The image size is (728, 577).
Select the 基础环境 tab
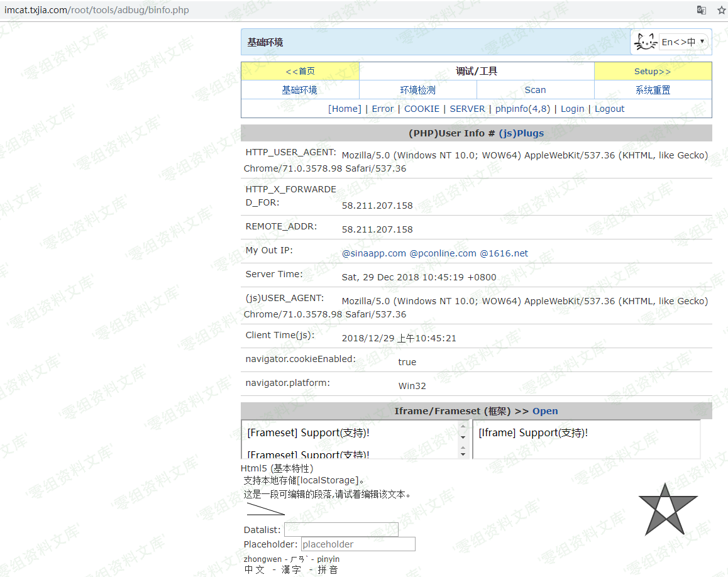299,90
